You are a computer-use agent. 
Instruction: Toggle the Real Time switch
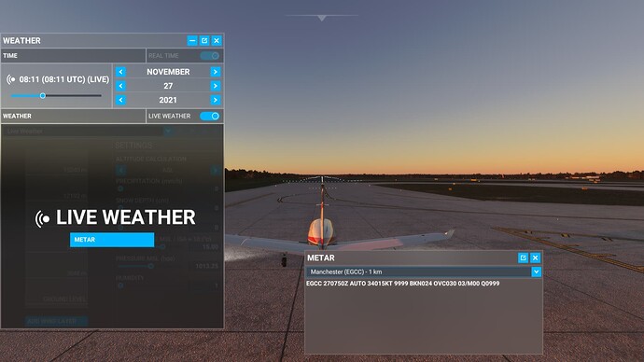210,56
